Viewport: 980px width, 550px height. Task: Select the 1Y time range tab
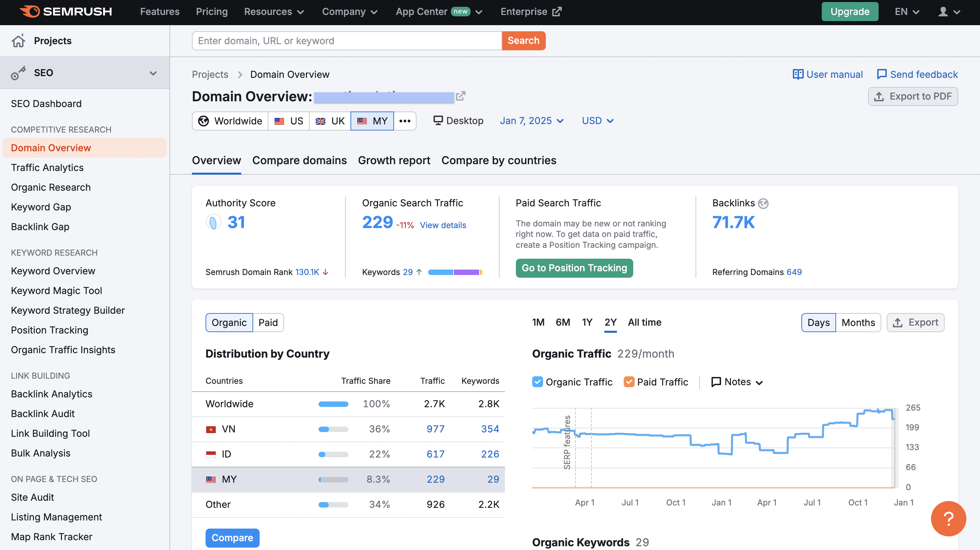(587, 322)
